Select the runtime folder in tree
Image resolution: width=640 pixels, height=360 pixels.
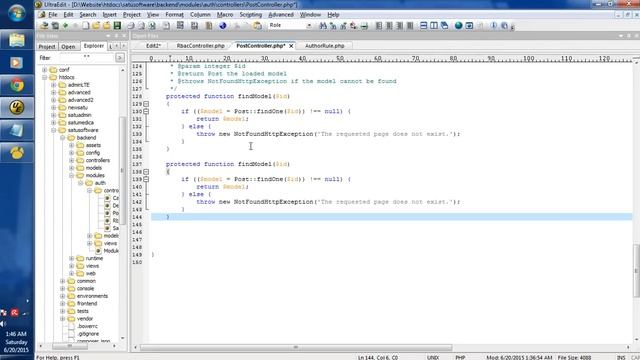tap(94, 258)
